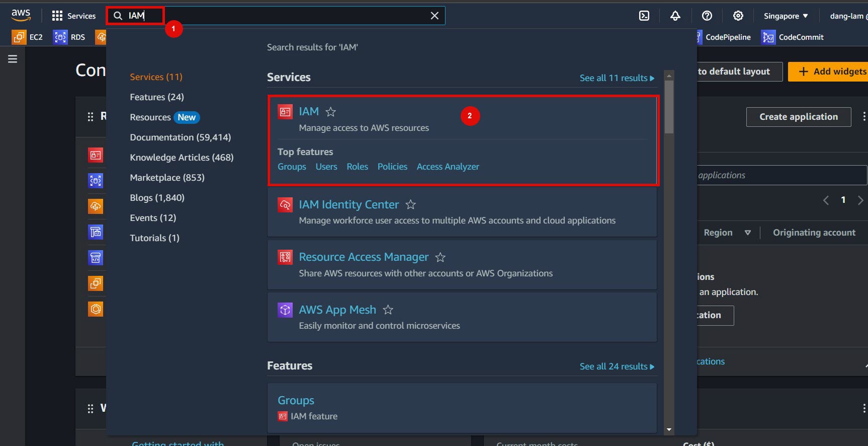Viewport: 868px width, 446px height.
Task: Toggle the hamburger side navigation
Action: 13,59
